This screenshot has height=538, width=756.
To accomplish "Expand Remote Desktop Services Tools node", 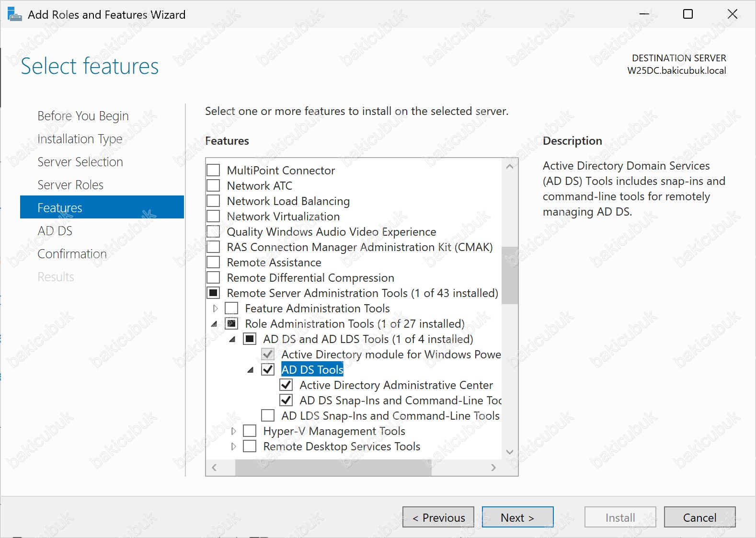I will (233, 446).
